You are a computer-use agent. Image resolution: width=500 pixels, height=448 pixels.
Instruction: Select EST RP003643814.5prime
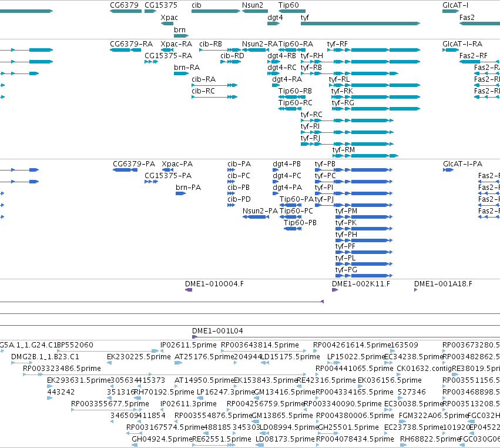(x=263, y=351)
